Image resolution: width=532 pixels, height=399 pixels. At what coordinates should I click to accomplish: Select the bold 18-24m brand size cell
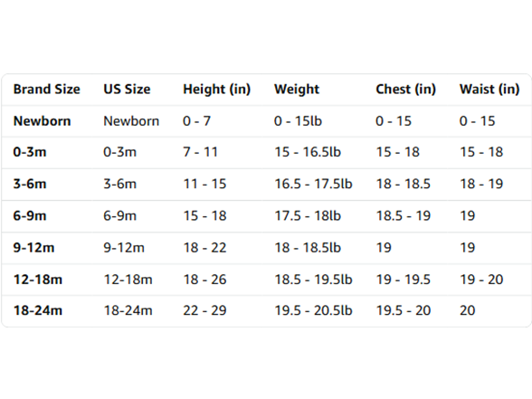click(38, 310)
